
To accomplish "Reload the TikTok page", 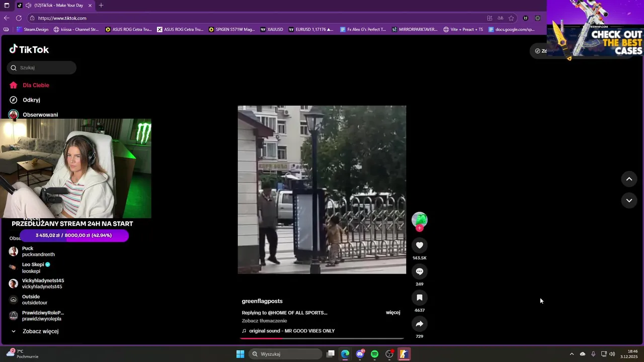I will click(x=19, y=18).
